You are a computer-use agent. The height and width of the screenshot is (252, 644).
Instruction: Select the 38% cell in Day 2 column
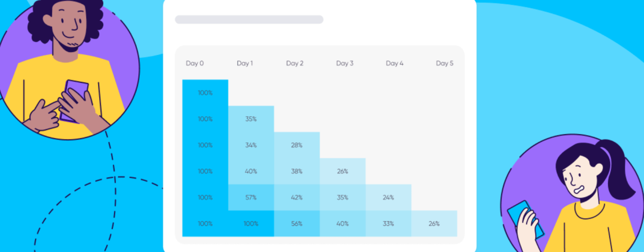(x=297, y=171)
